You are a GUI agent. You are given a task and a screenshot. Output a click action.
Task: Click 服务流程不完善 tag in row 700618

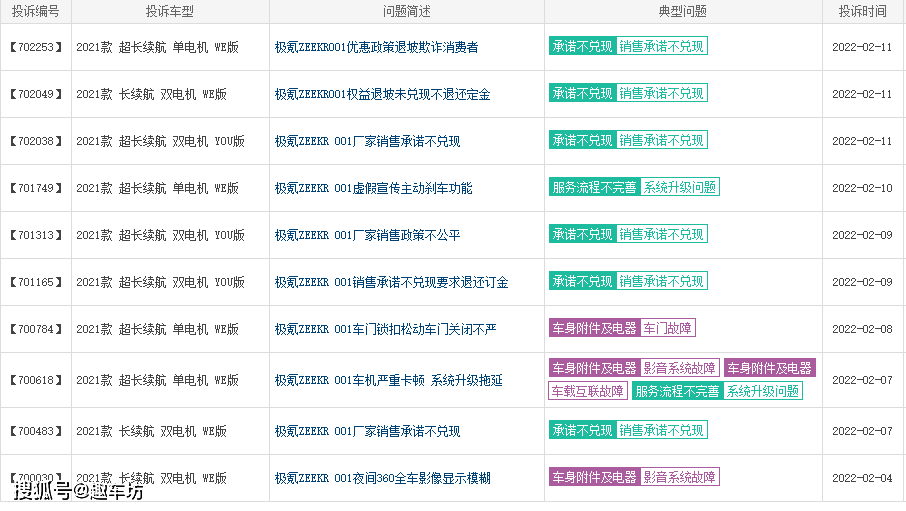pos(677,391)
